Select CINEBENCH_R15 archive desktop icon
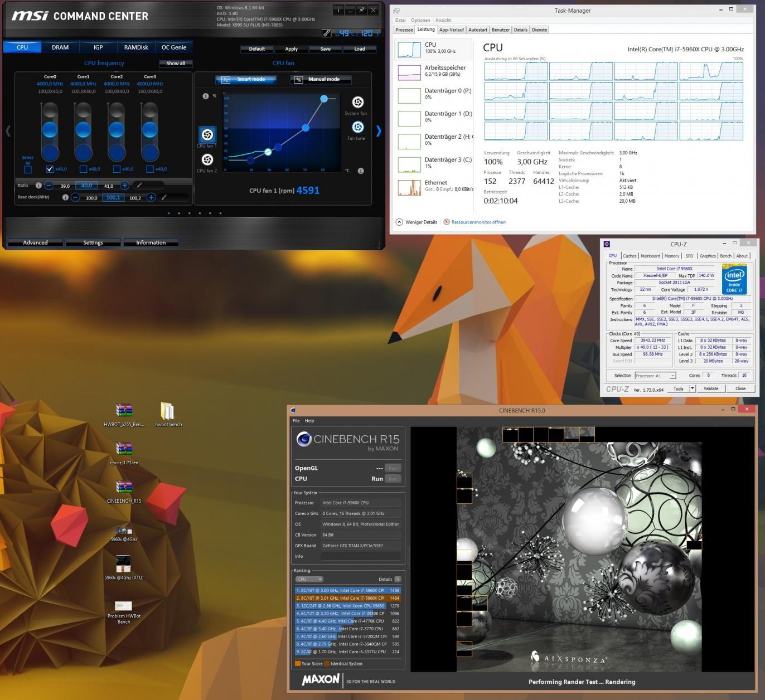Viewport: 765px width, 700px height. (x=124, y=492)
